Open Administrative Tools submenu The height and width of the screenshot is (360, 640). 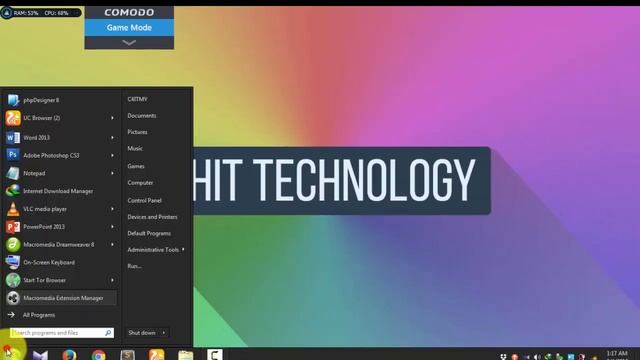click(x=156, y=249)
